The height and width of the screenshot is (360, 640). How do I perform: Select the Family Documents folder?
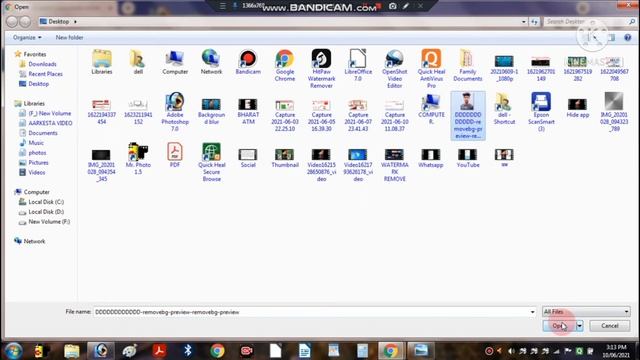click(x=468, y=65)
